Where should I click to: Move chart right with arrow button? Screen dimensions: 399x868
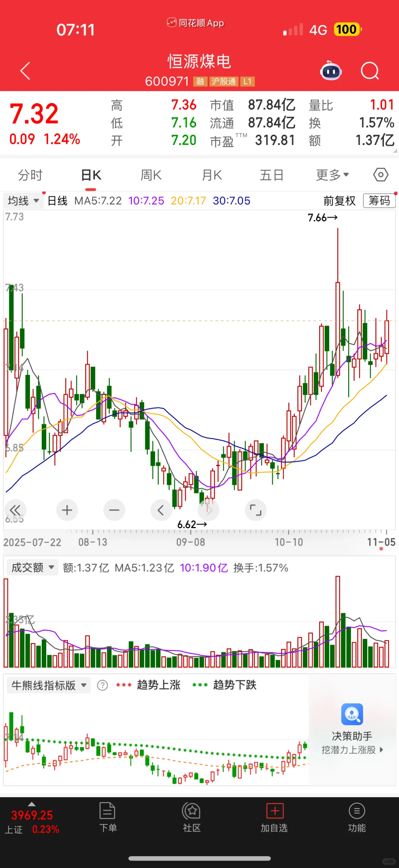(x=209, y=510)
